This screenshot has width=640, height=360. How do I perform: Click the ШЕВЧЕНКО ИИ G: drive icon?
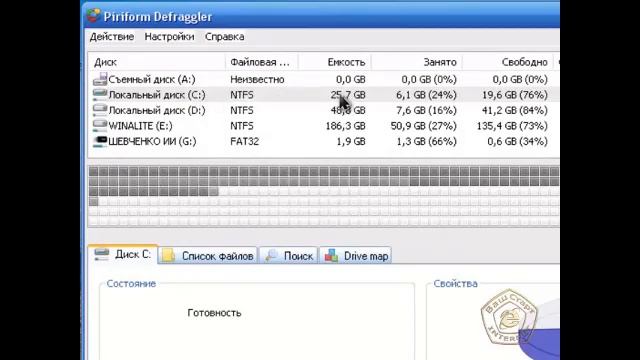[x=100, y=141]
